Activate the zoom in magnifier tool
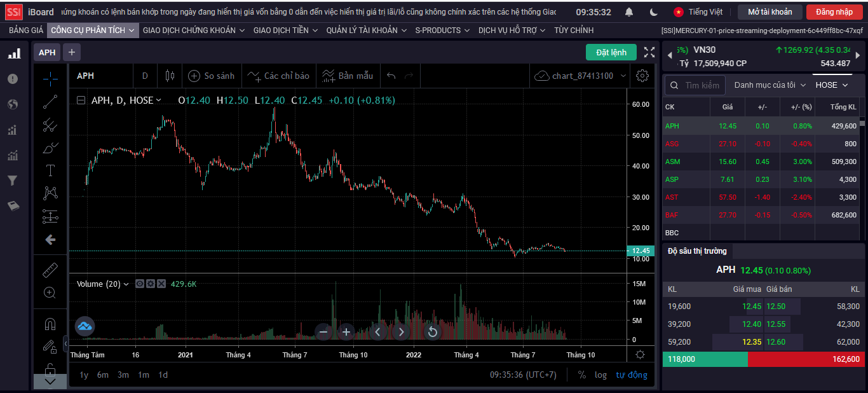 pos(50,293)
